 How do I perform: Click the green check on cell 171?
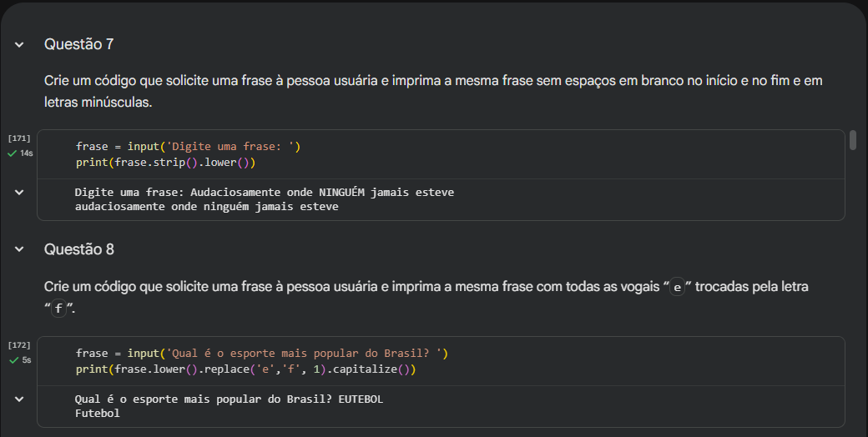coord(12,153)
